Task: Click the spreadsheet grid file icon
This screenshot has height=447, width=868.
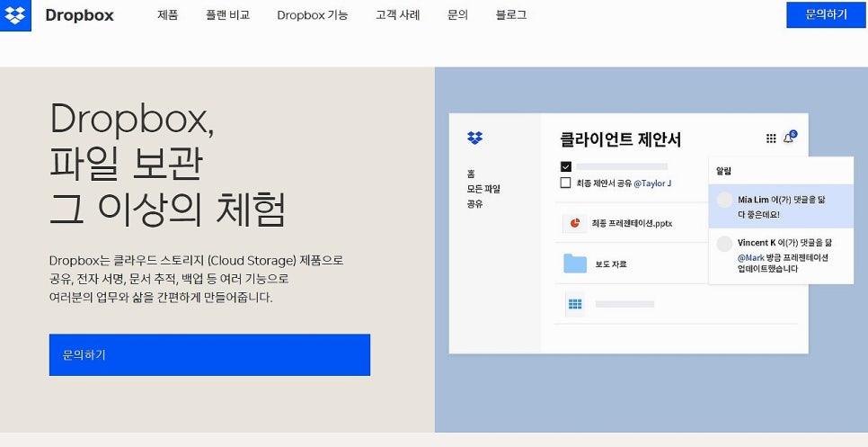Action: 575,304
